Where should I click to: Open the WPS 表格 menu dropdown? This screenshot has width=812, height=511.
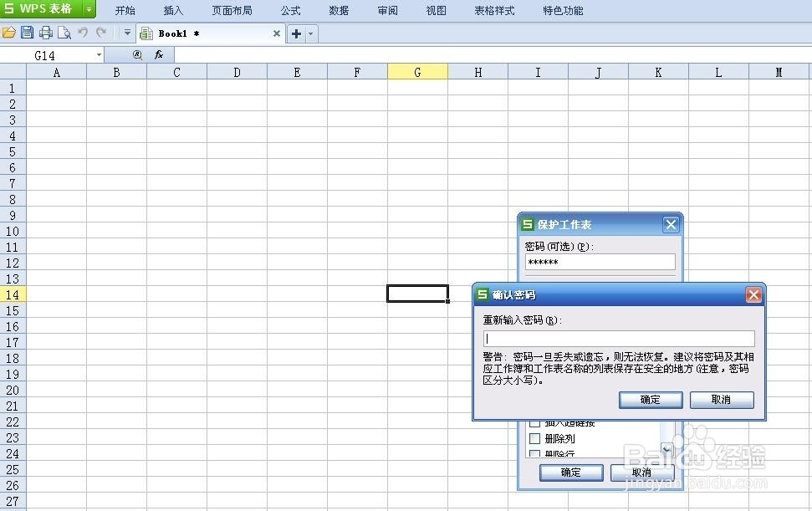click(89, 9)
